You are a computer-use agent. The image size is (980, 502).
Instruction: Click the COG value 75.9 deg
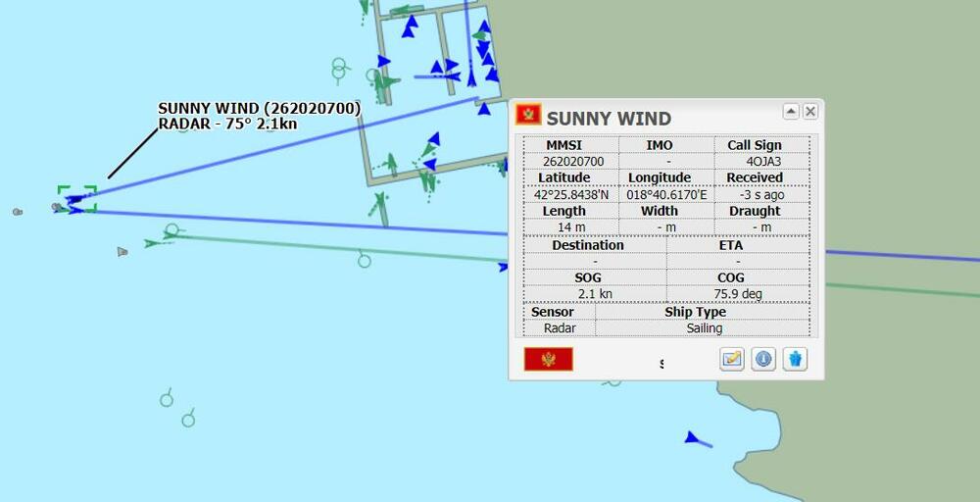738,294
